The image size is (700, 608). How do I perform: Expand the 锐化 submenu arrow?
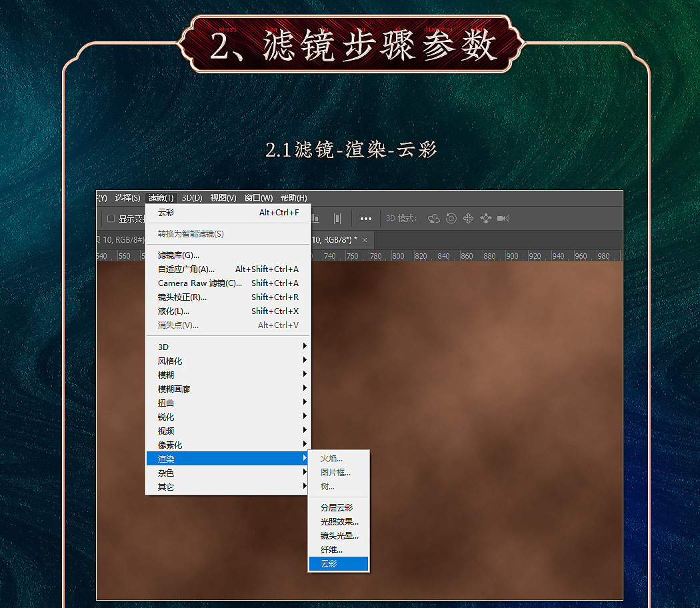pyautogui.click(x=305, y=415)
